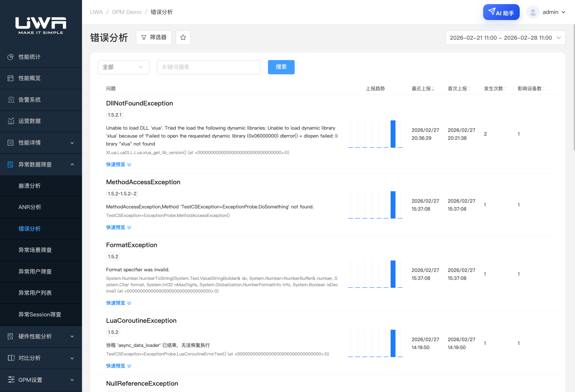Click the 告警系统 alarm icon
The height and width of the screenshot is (392, 575).
[11, 100]
